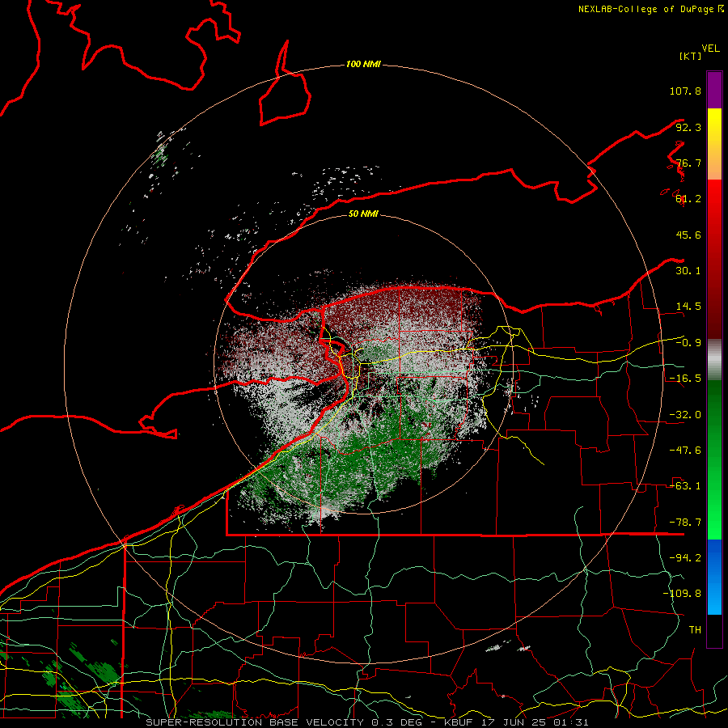Click the VEL legend title
The height and width of the screenshot is (728, 728).
pyautogui.click(x=711, y=49)
